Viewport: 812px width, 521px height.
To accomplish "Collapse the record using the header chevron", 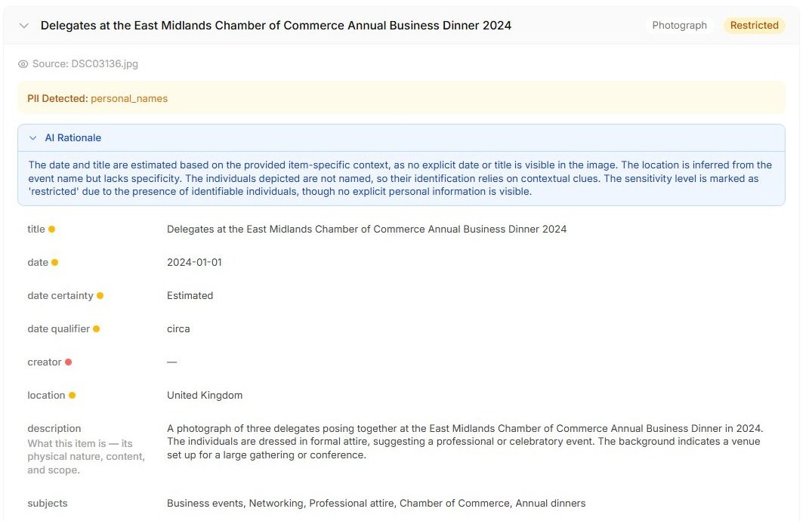I will (24, 26).
